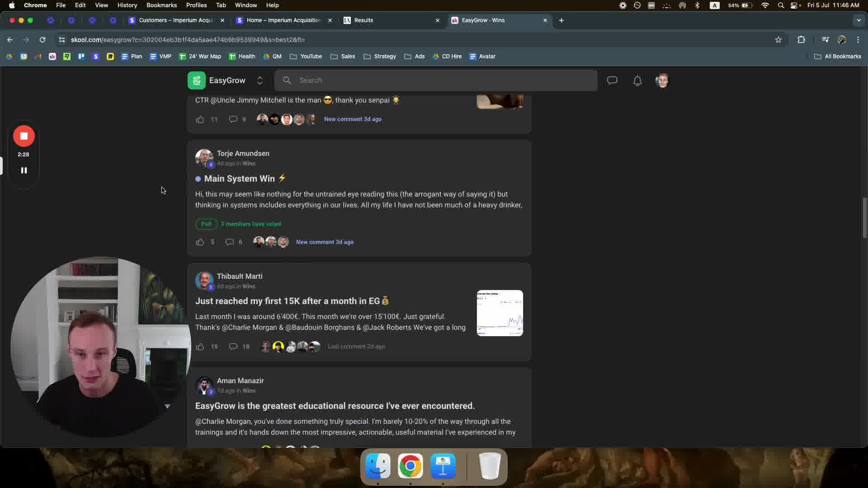
Task: Open the tab search dropdown arrow
Action: coord(859,20)
